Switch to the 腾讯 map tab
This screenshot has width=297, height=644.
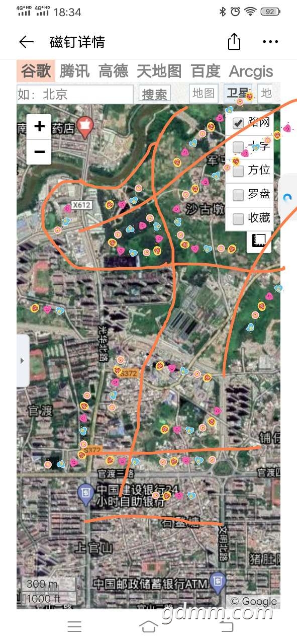pos(75,71)
